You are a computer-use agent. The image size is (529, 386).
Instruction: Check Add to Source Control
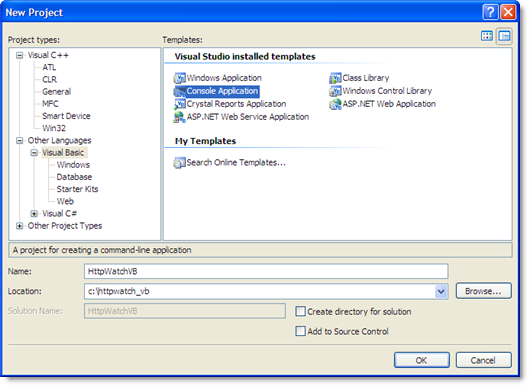point(300,331)
